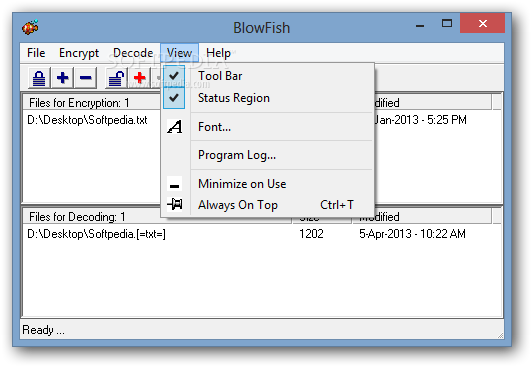Close the open View menu
The width and height of the screenshot is (532, 367).
[x=179, y=53]
